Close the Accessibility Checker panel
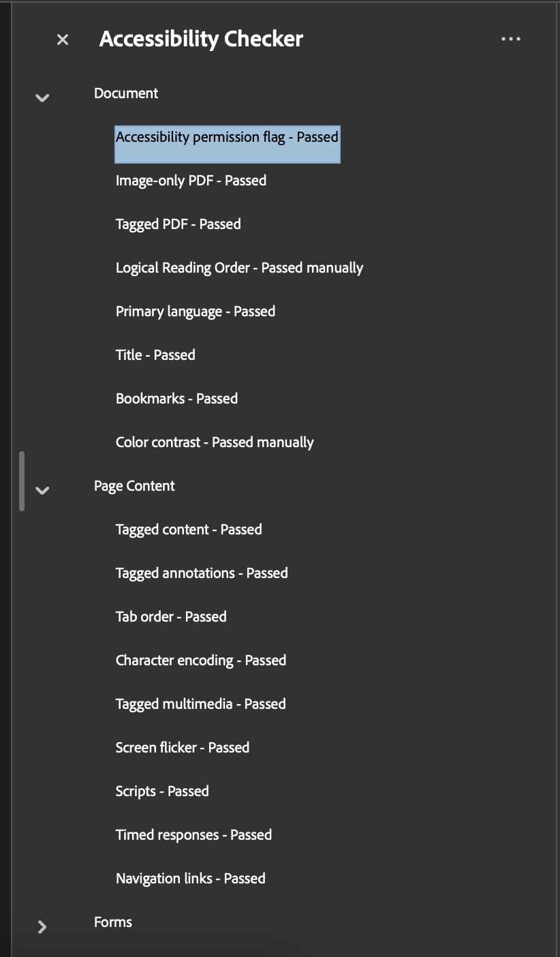The image size is (560, 957). (x=62, y=39)
